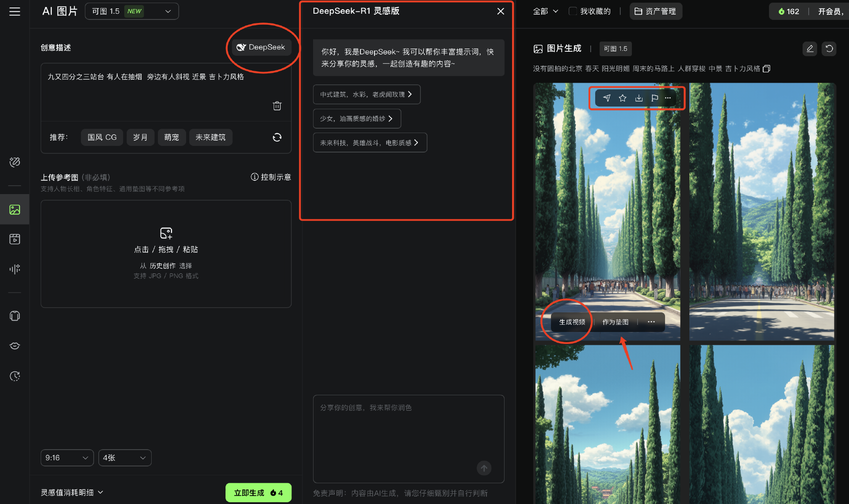Share the image with paper plane icon

[x=607, y=98]
